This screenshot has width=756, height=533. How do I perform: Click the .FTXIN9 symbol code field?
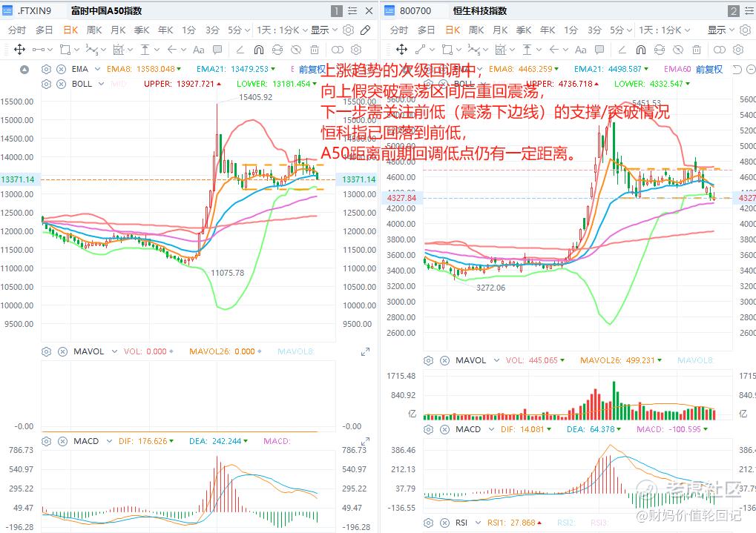pyautogui.click(x=34, y=10)
